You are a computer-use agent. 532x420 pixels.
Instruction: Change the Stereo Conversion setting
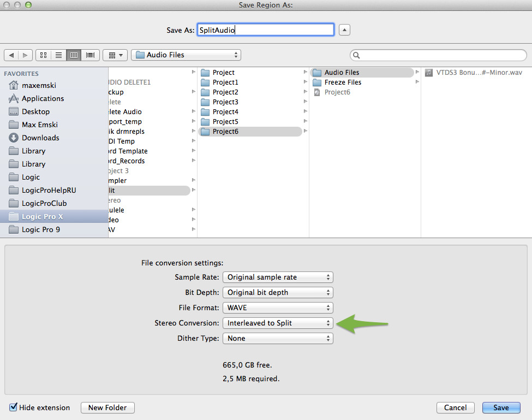coord(277,323)
